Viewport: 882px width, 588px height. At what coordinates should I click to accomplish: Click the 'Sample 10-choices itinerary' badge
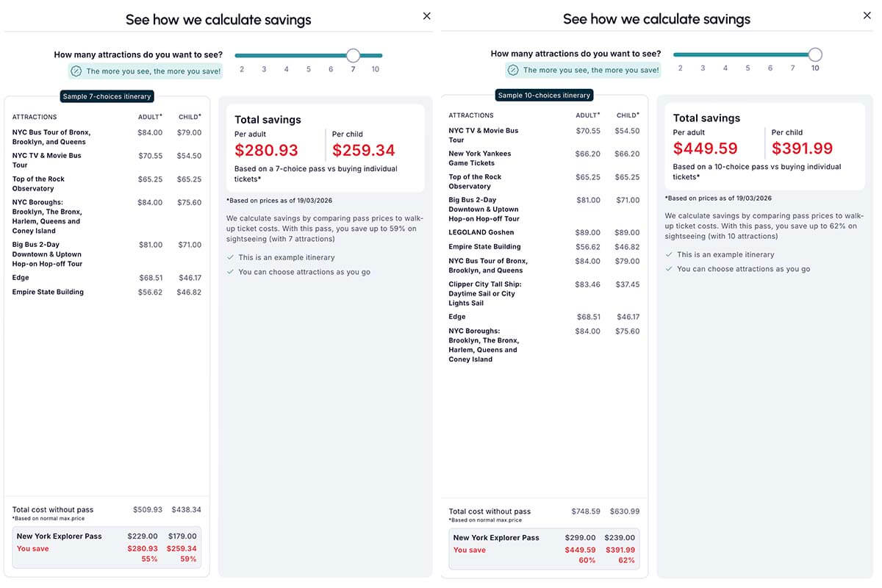(545, 94)
